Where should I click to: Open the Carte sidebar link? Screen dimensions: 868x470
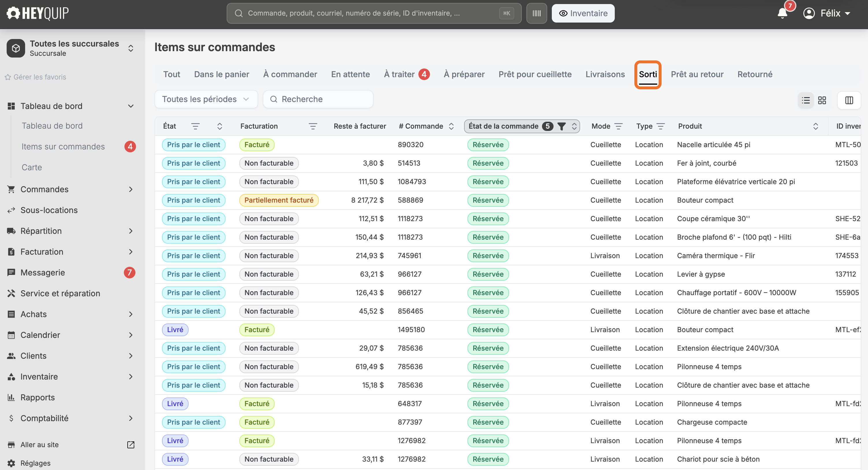(32, 167)
